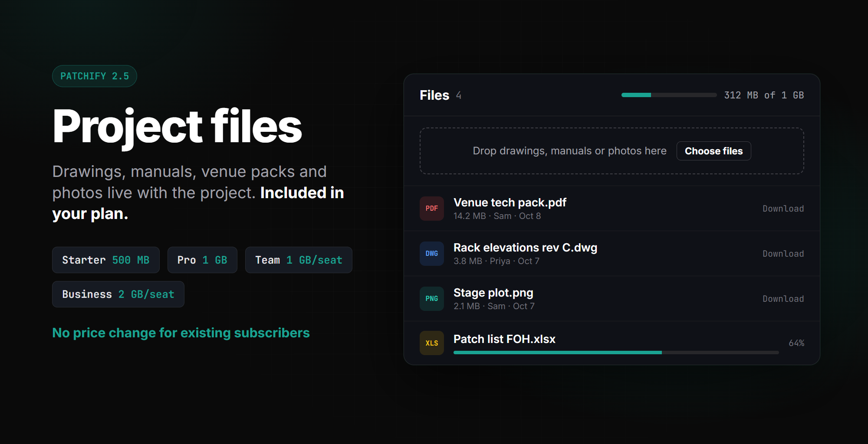Open the file Stage plot.png
The width and height of the screenshot is (868, 444).
click(493, 293)
